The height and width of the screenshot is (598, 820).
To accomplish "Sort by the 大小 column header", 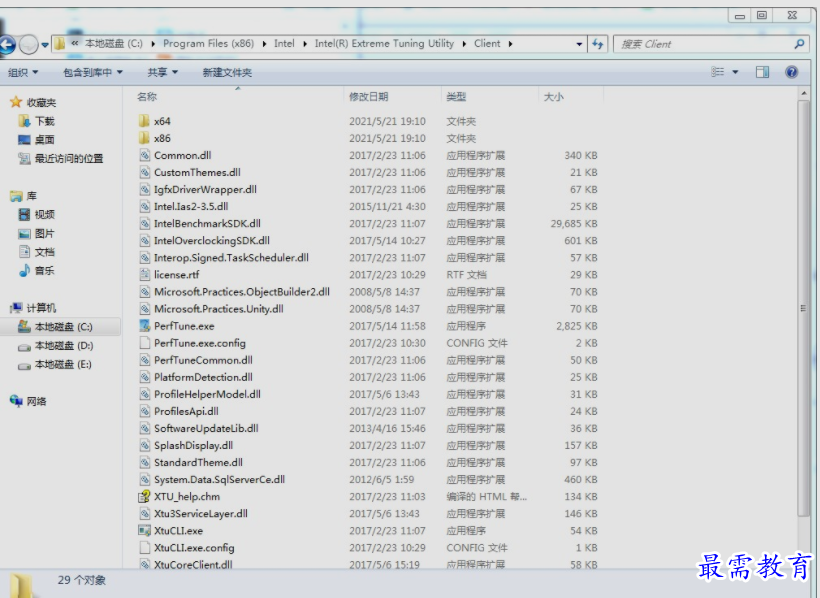I will [x=553, y=96].
